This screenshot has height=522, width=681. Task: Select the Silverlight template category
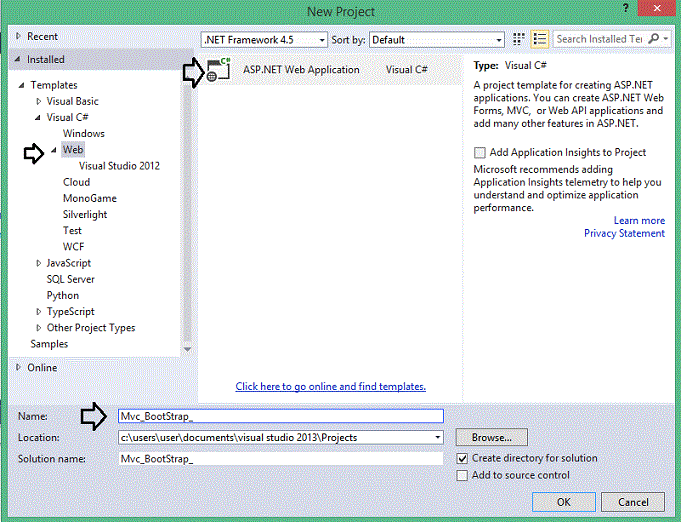pyautogui.click(x=85, y=215)
